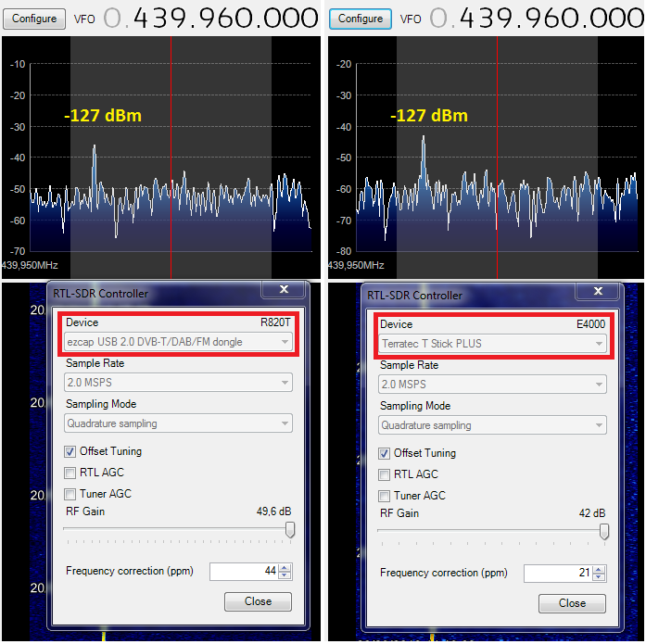The height and width of the screenshot is (644, 646).
Task: Click Close button in E4000 controller
Action: (x=572, y=603)
